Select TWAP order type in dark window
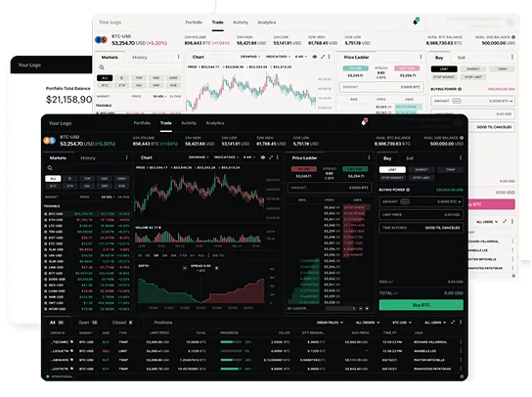 pos(450,169)
